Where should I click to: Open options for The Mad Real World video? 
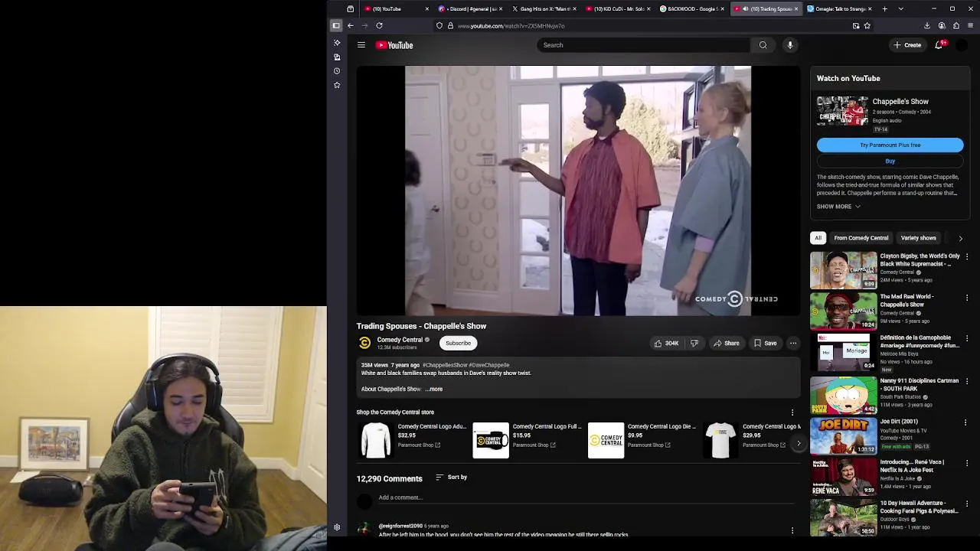pos(966,298)
